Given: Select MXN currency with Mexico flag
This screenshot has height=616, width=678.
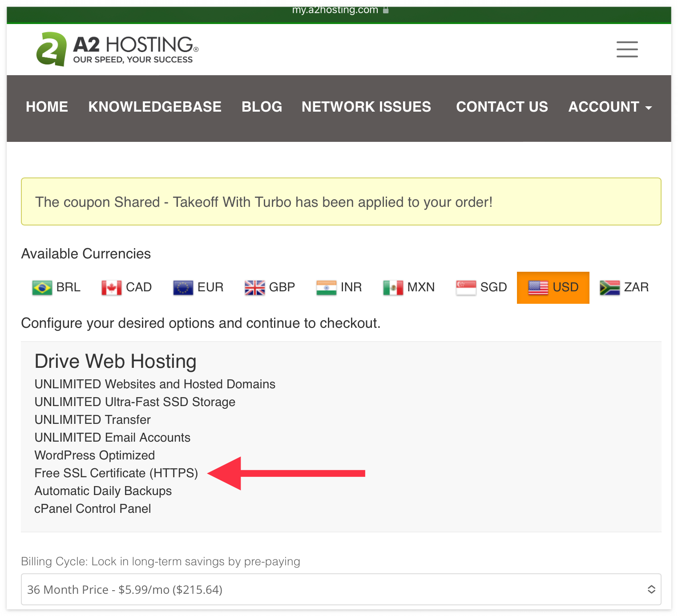Looking at the screenshot, I should [409, 287].
